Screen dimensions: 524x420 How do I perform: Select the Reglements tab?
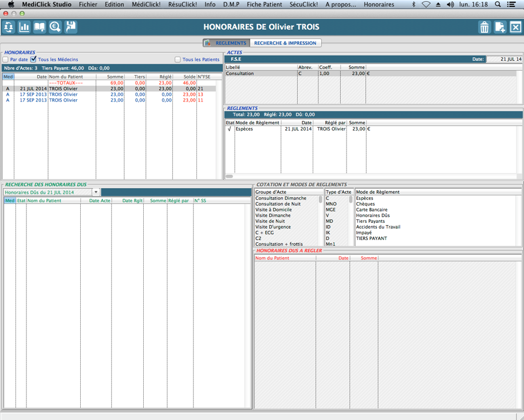(227, 43)
